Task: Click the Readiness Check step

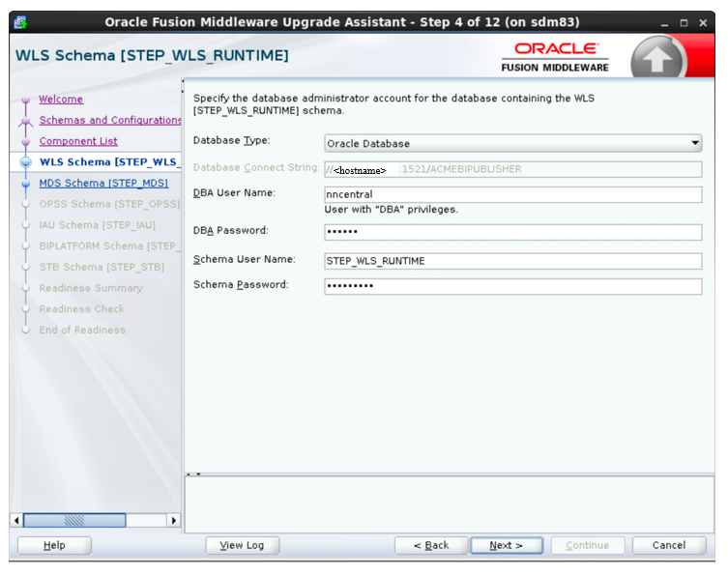Action: (x=82, y=309)
